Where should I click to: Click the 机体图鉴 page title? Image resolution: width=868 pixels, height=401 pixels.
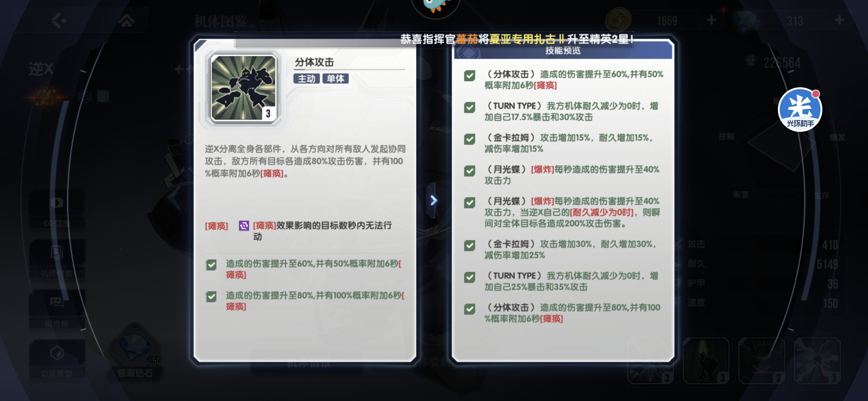(x=221, y=22)
